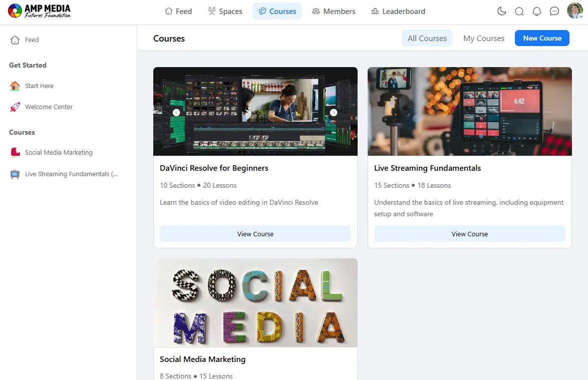
Task: Click the sidebar Social Media Marketing icon
Action: pos(15,153)
